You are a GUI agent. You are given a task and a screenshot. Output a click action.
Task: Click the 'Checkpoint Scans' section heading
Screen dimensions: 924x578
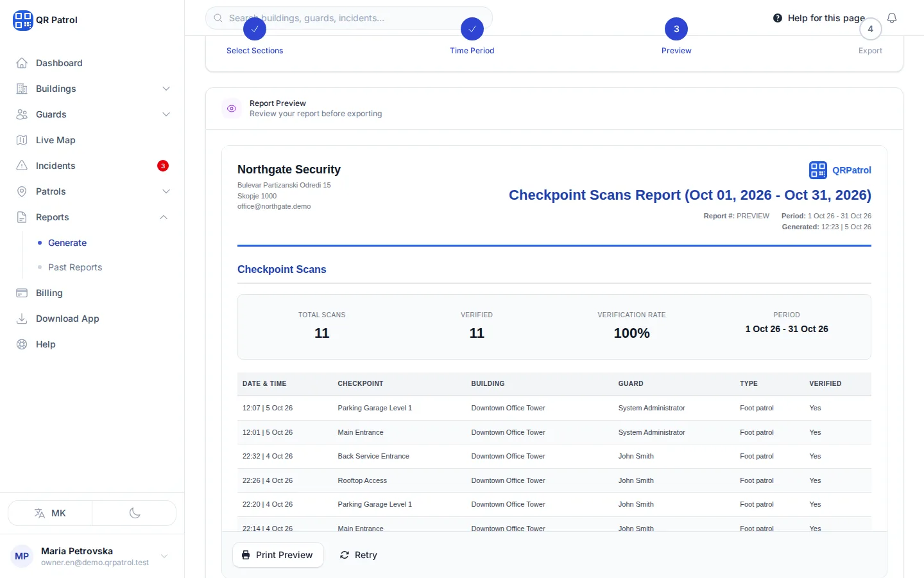282,269
